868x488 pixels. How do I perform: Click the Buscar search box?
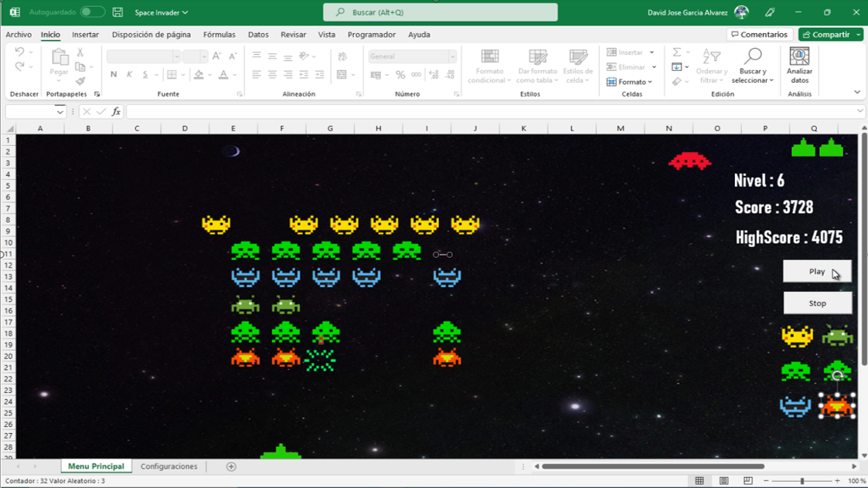pos(441,12)
